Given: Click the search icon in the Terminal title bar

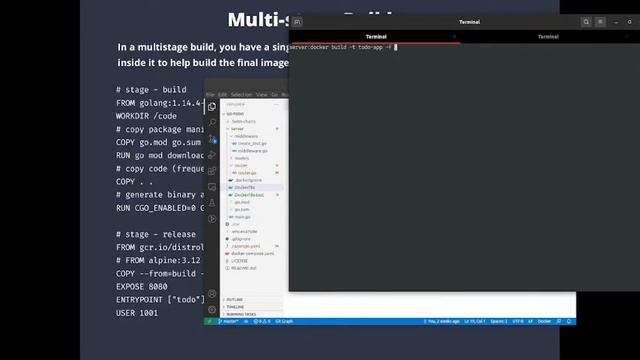Looking at the screenshot, I should (x=586, y=22).
